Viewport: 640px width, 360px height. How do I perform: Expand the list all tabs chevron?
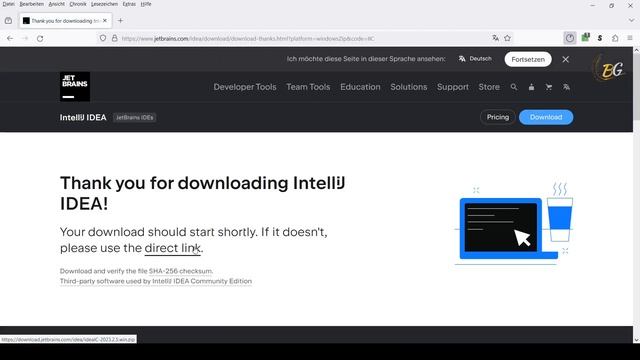[631, 20]
